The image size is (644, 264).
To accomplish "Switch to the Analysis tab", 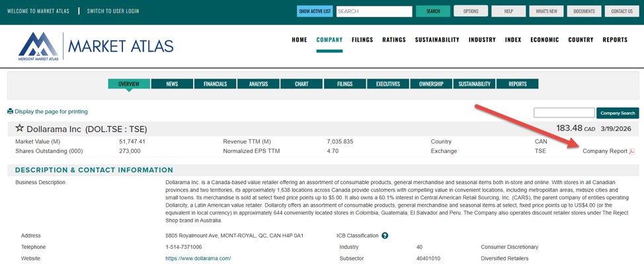I will click(259, 84).
